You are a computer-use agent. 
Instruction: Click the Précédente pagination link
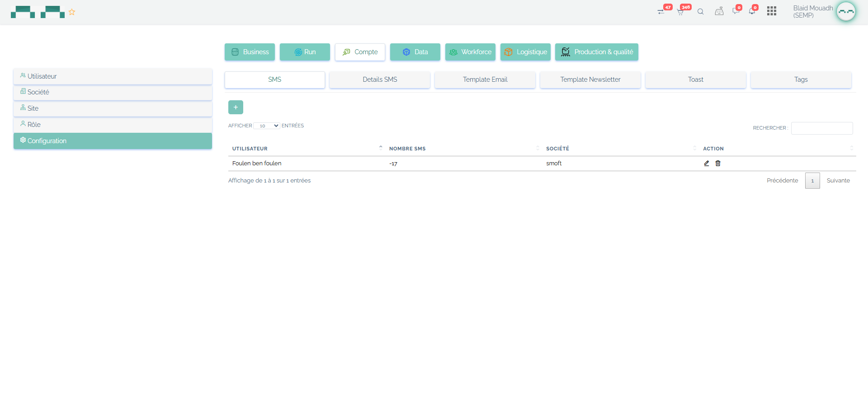tap(783, 181)
